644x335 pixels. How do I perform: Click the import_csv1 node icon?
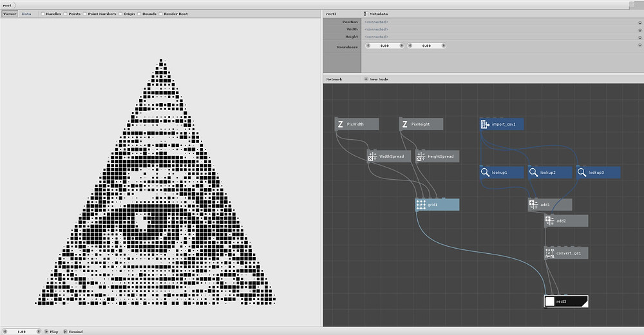tap(485, 124)
